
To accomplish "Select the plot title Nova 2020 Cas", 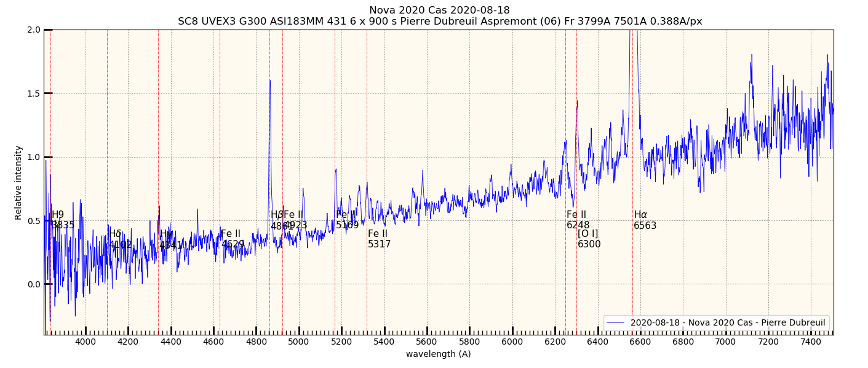I will point(439,10).
